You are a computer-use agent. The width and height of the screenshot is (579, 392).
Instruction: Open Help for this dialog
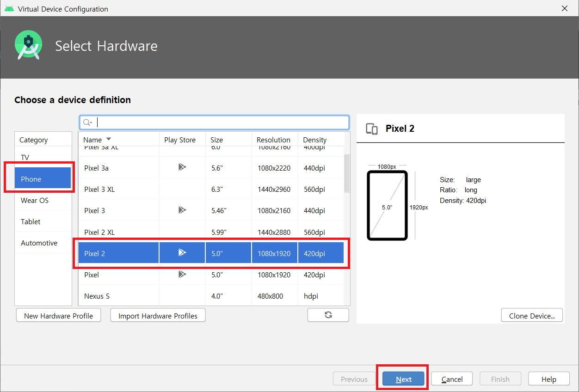tap(549, 379)
